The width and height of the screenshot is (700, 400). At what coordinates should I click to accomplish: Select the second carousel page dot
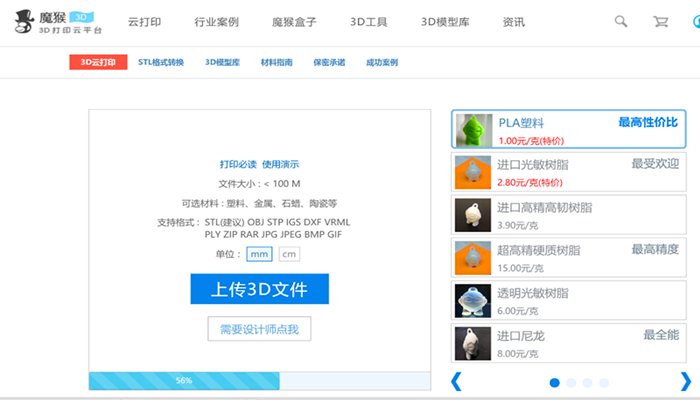[572, 382]
